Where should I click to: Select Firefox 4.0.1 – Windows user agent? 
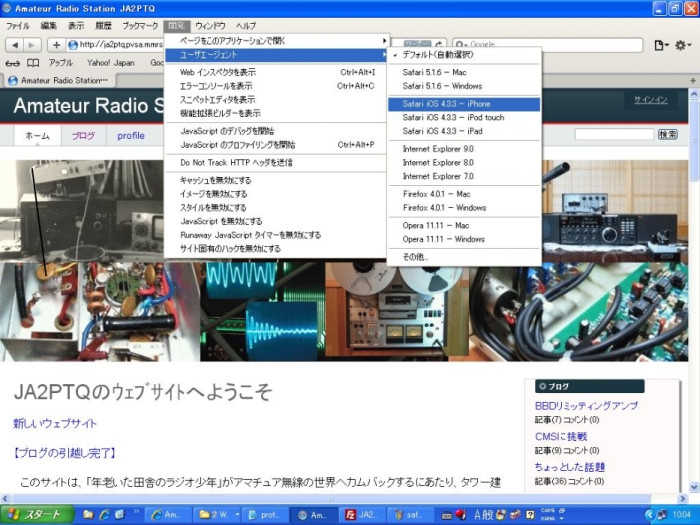[x=464, y=208]
